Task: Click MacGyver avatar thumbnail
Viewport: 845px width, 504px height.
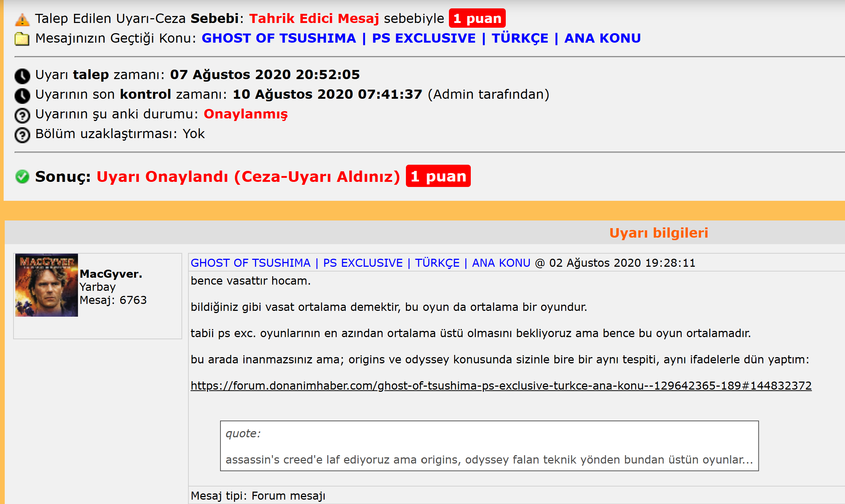Action: [47, 285]
